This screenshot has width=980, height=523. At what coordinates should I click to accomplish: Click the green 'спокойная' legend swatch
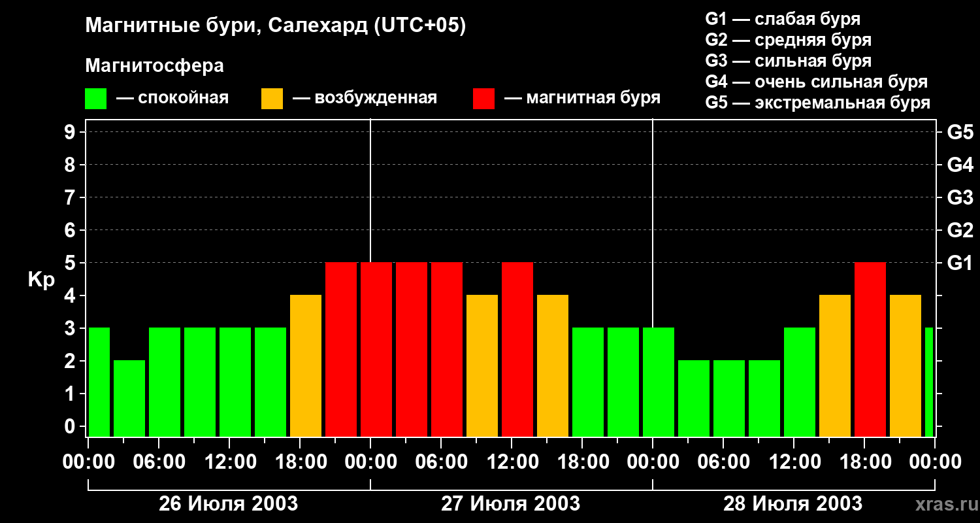tap(96, 99)
